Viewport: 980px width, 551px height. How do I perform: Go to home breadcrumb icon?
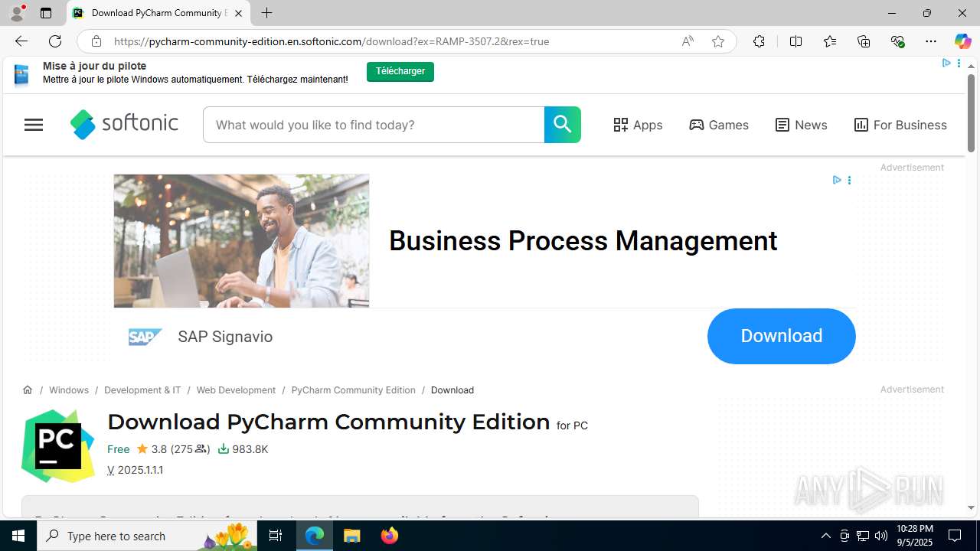(28, 390)
